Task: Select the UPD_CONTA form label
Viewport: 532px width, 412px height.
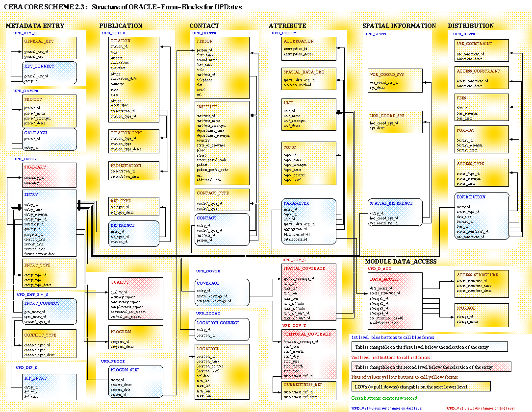Action: tap(204, 33)
